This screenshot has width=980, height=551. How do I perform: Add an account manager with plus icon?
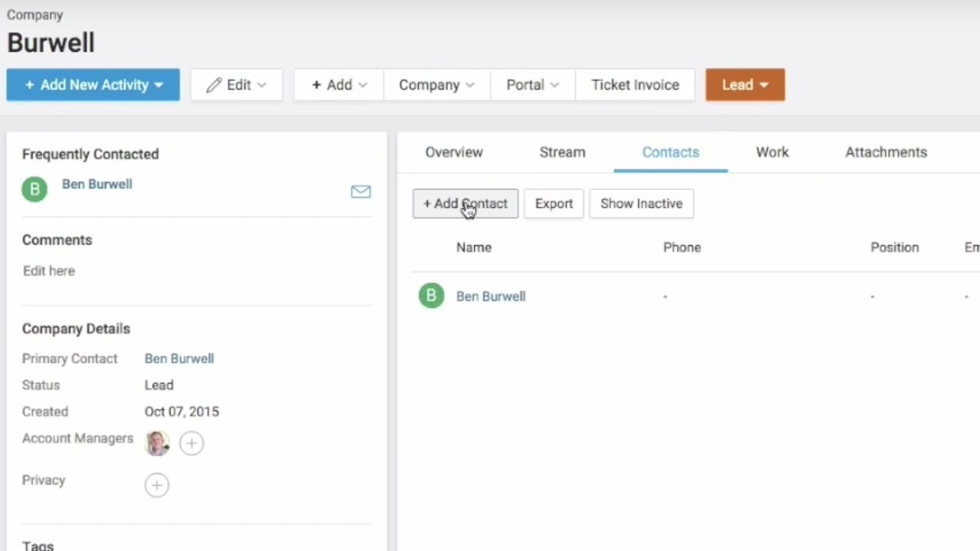pyautogui.click(x=191, y=443)
